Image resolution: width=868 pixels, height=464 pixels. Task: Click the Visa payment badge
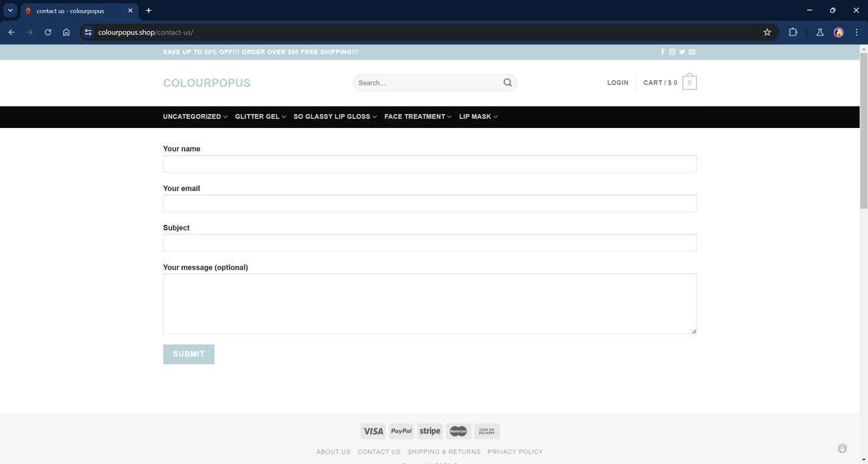point(373,432)
